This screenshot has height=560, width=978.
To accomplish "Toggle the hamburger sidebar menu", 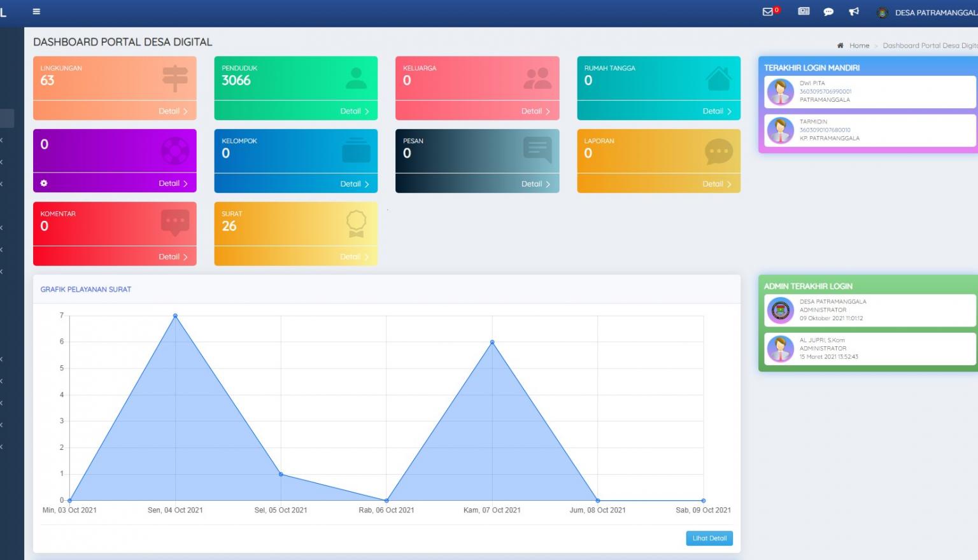I will (36, 11).
